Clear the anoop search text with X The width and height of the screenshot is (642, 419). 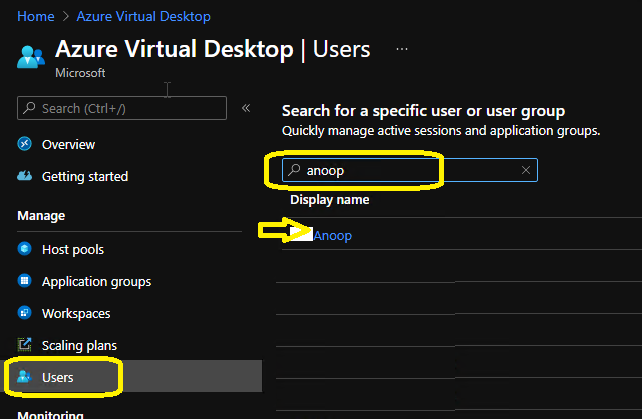click(x=526, y=170)
